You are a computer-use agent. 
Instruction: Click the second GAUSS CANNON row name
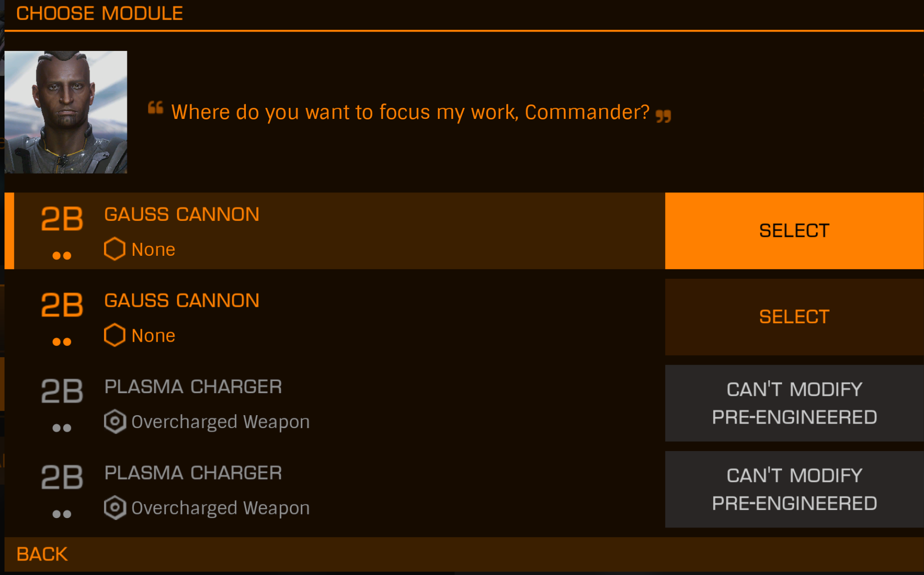182,300
